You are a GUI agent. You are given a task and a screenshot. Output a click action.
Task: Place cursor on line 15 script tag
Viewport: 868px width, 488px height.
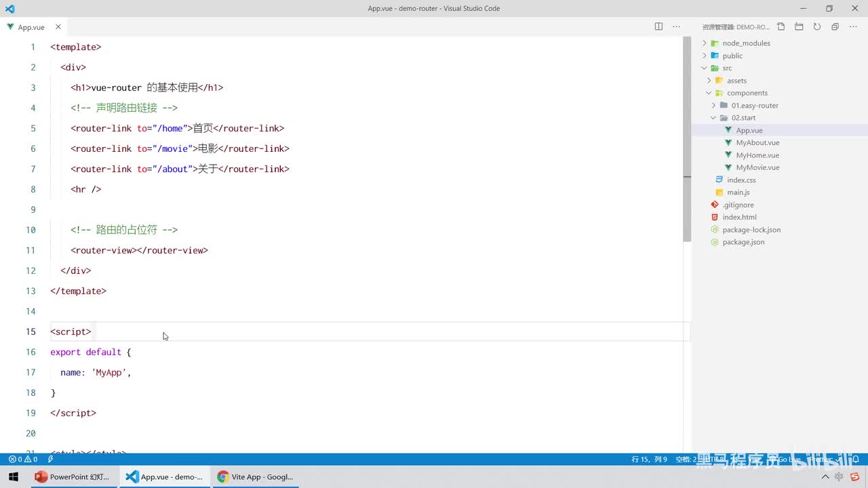click(x=71, y=331)
